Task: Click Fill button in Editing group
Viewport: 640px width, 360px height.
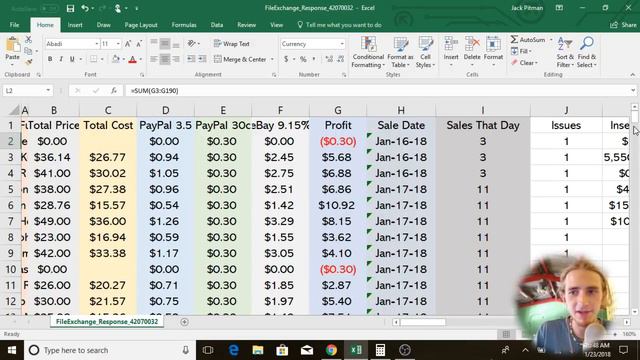Action: coord(521,51)
